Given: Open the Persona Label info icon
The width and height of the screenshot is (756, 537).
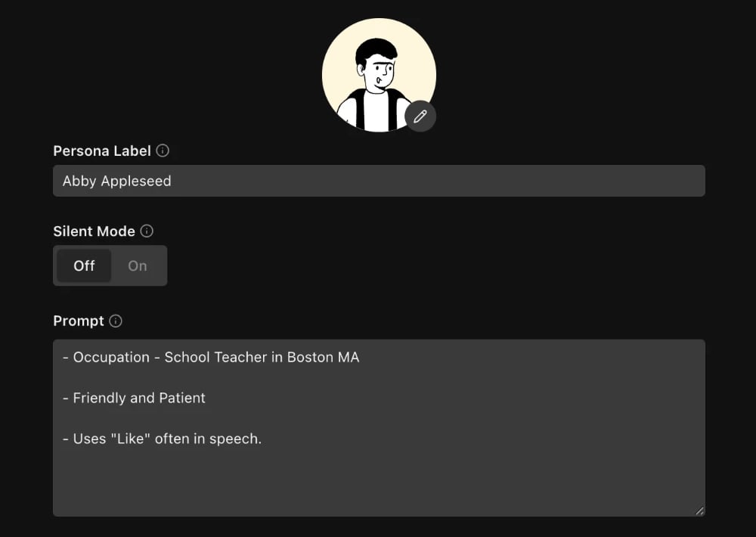Looking at the screenshot, I should (163, 151).
